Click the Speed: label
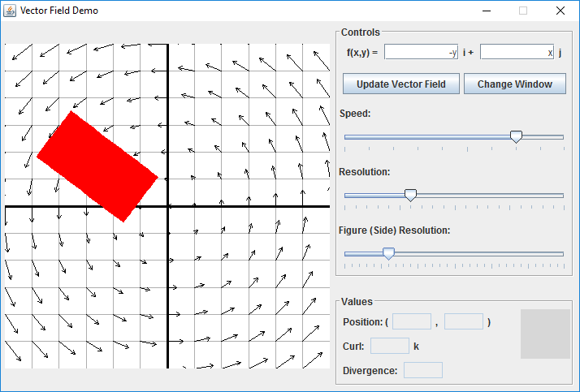Image resolution: width=580 pixels, height=392 pixels. (355, 114)
